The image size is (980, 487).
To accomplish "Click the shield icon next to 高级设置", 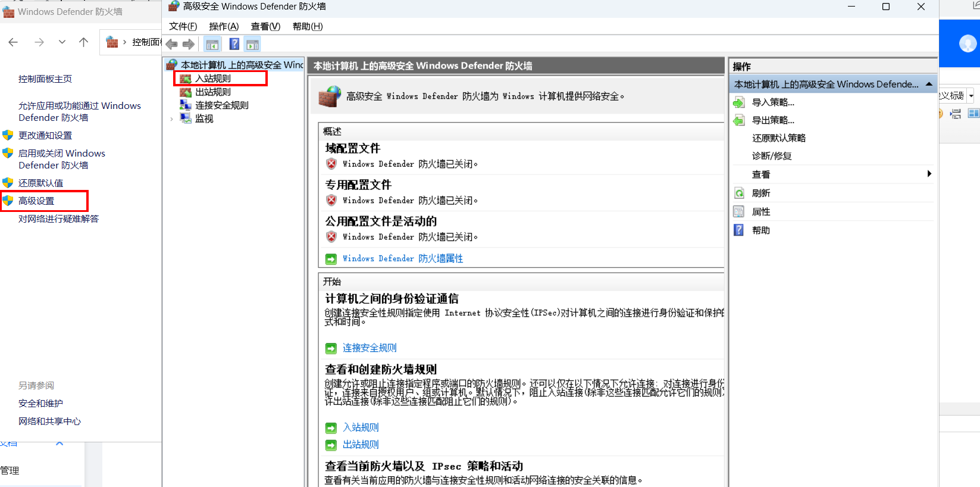I will [x=8, y=201].
